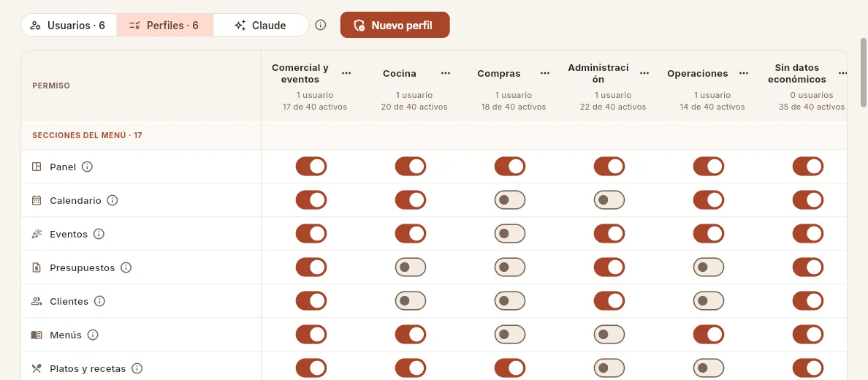Disable Platos y recetas for Compras
This screenshot has width=868, height=380.
(x=510, y=368)
